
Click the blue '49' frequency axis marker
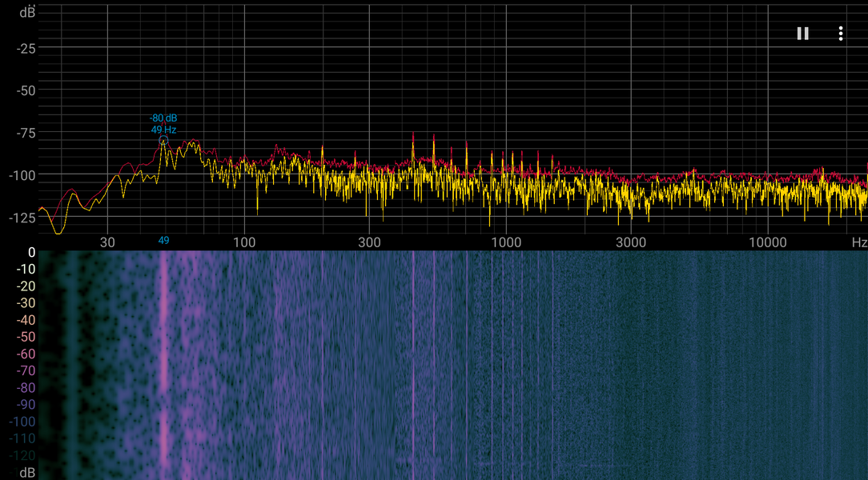(x=164, y=241)
